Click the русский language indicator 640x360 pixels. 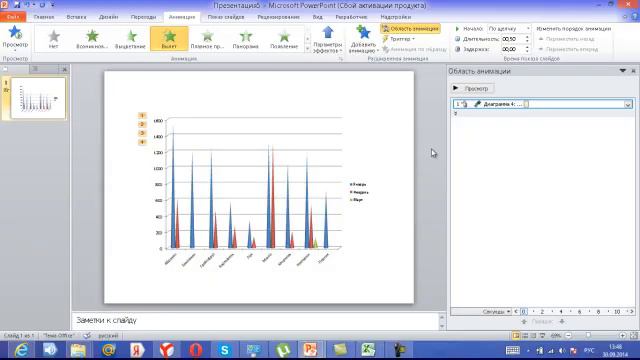(108, 336)
